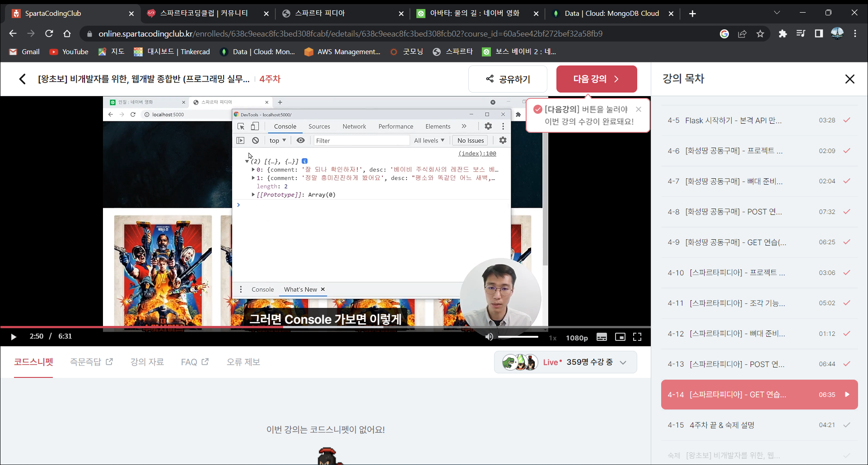Open the 굿모닝 bookmark
Image resolution: width=868 pixels, height=465 pixels.
click(406, 51)
